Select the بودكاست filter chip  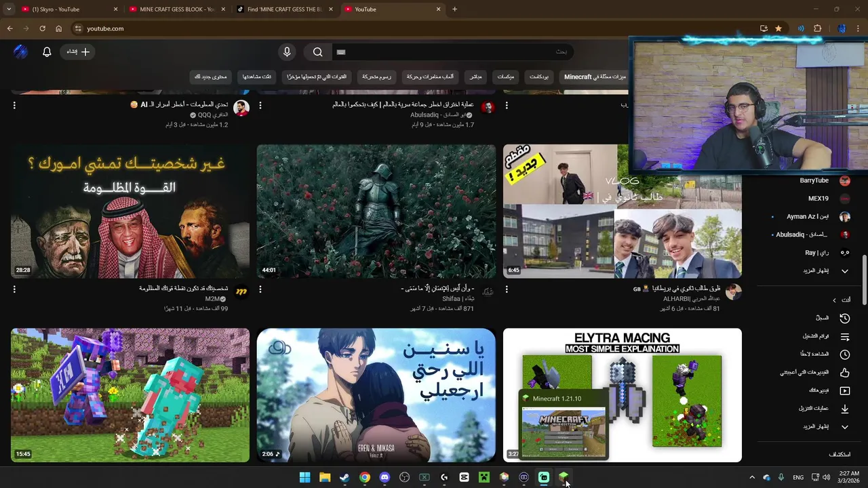pyautogui.click(x=539, y=77)
